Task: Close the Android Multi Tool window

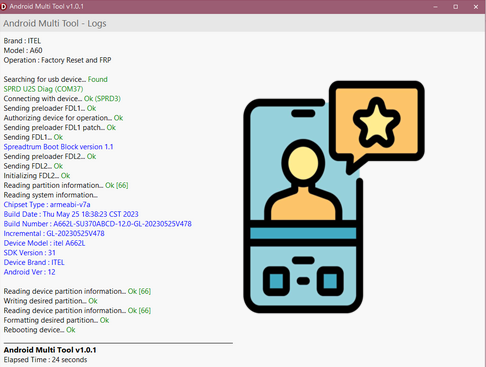Action: [x=476, y=7]
